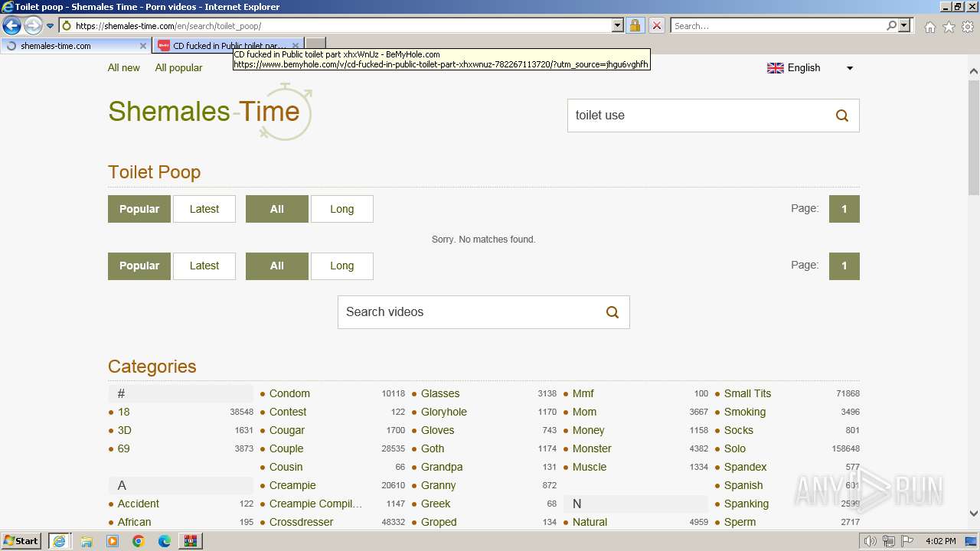Select the upper Latest sort button

point(204,209)
